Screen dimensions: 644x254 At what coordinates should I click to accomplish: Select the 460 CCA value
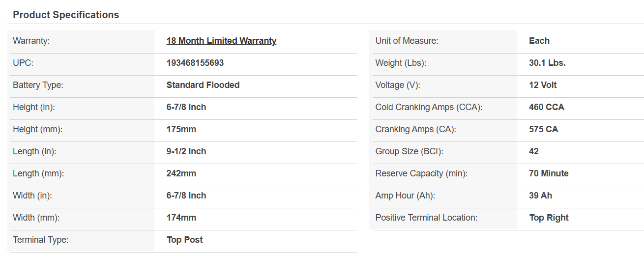547,107
